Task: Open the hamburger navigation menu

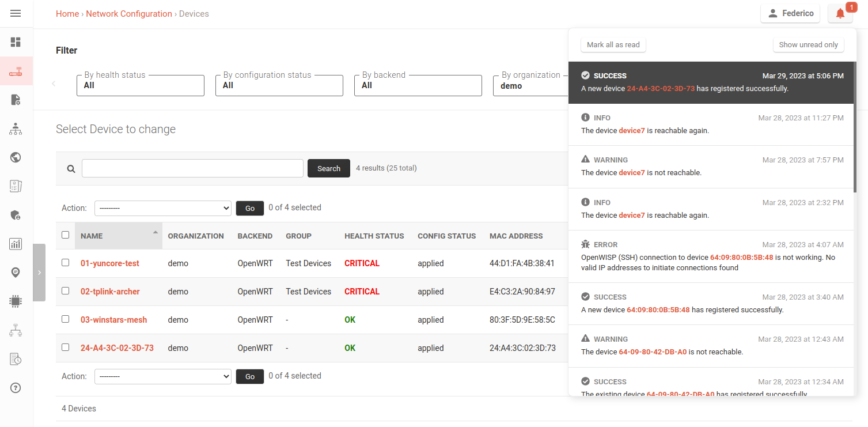Action: (x=16, y=14)
